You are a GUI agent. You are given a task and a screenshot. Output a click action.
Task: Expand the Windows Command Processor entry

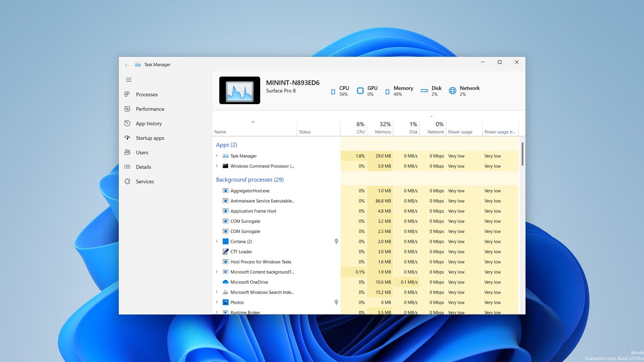217,166
